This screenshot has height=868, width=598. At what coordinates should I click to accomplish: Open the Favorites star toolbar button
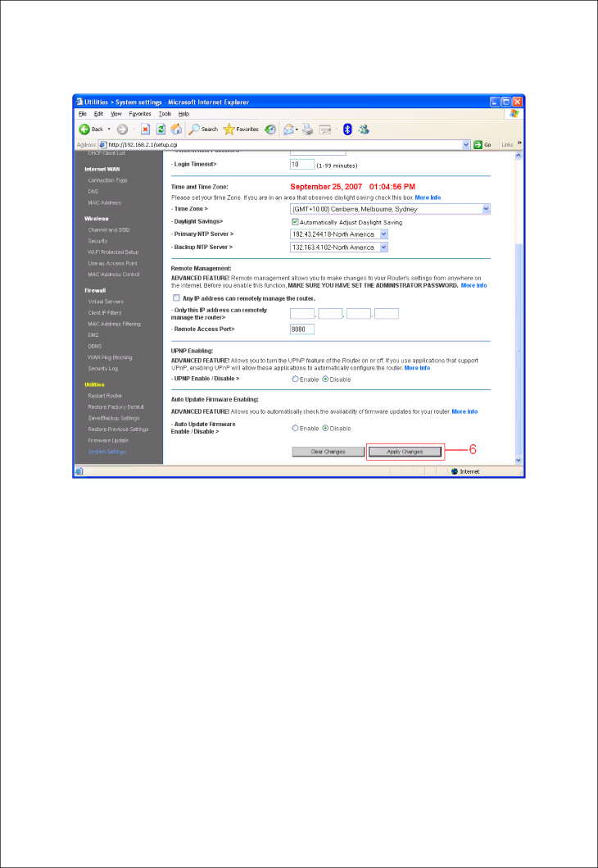[241, 129]
